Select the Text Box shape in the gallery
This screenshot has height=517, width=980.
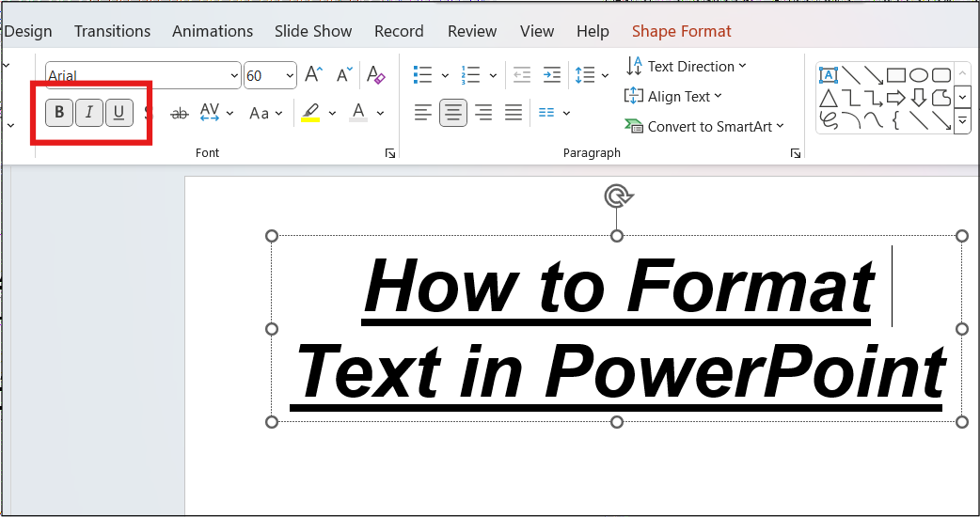tap(829, 75)
